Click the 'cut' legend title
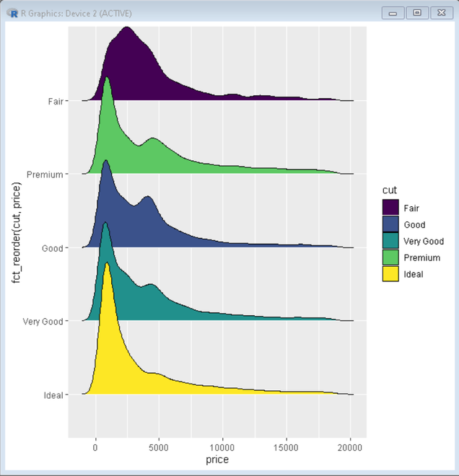 [390, 190]
